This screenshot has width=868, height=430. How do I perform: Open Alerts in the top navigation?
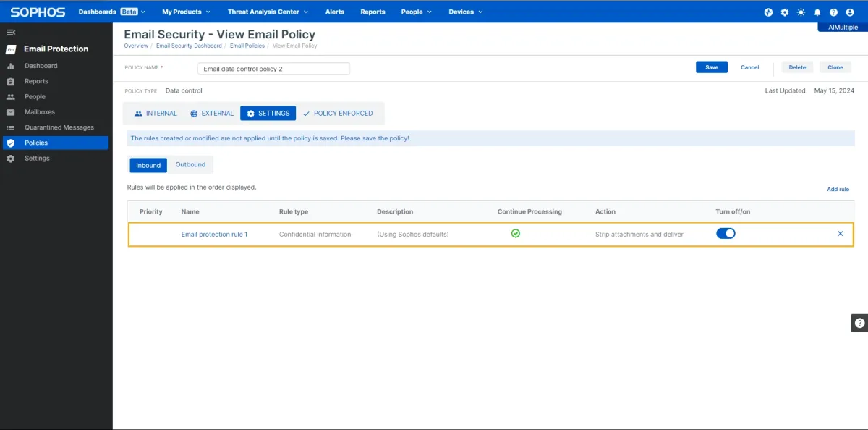pyautogui.click(x=335, y=12)
